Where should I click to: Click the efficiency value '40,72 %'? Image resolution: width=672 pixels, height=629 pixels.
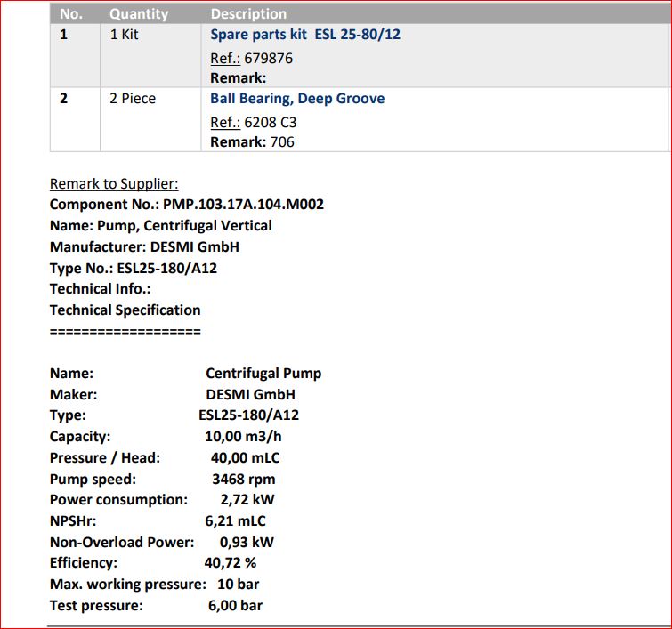pos(230,562)
